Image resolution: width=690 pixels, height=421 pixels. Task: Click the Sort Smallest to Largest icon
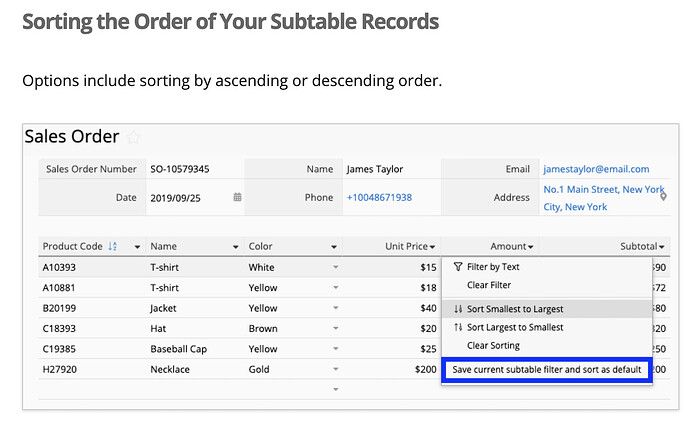(458, 309)
